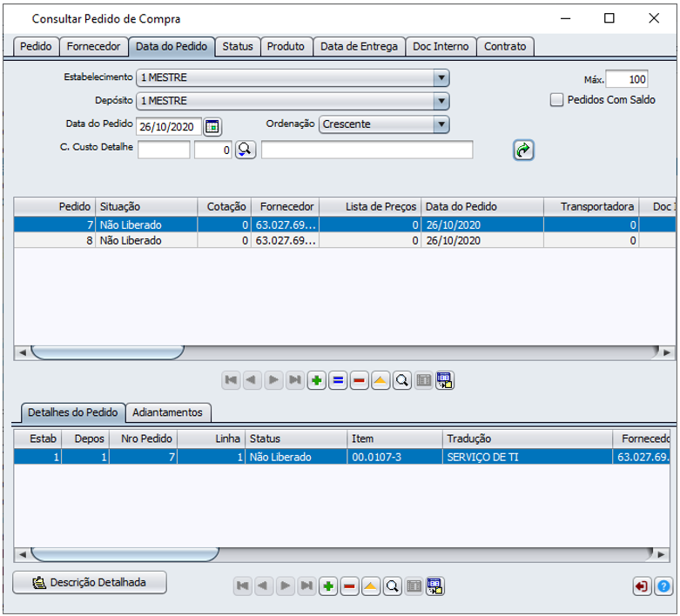Open the calendar picker beside Data do Pedido
The image size is (680, 616).
[212, 126]
